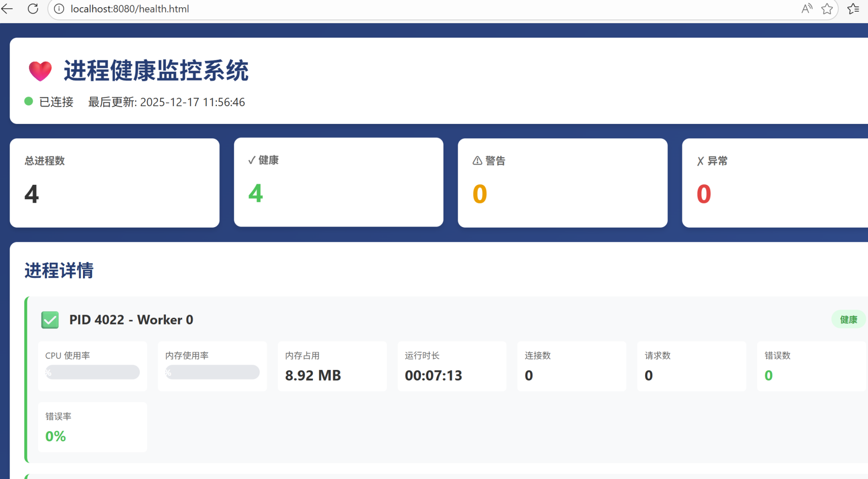This screenshot has width=868, height=479.
Task: Select the total process count card
Action: [114, 183]
